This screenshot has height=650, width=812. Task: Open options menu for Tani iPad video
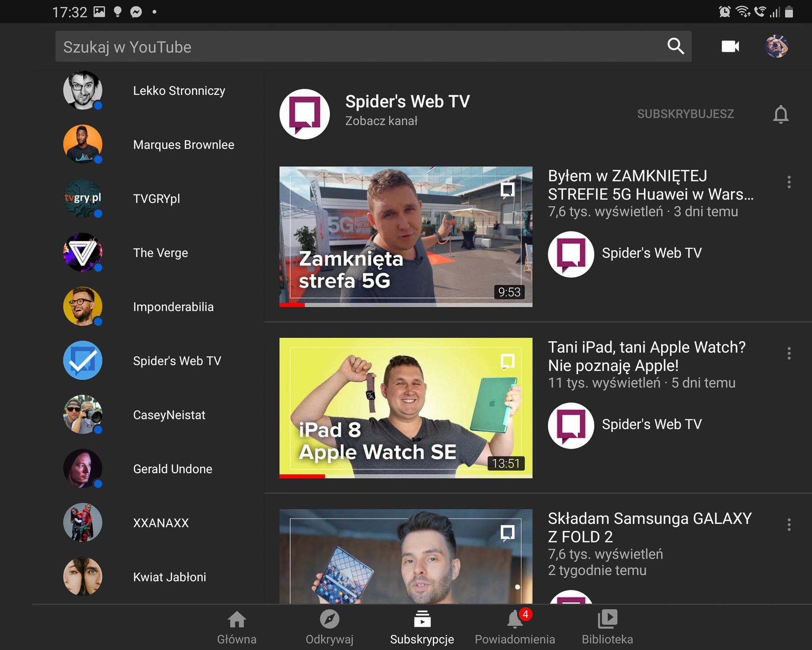click(x=789, y=353)
